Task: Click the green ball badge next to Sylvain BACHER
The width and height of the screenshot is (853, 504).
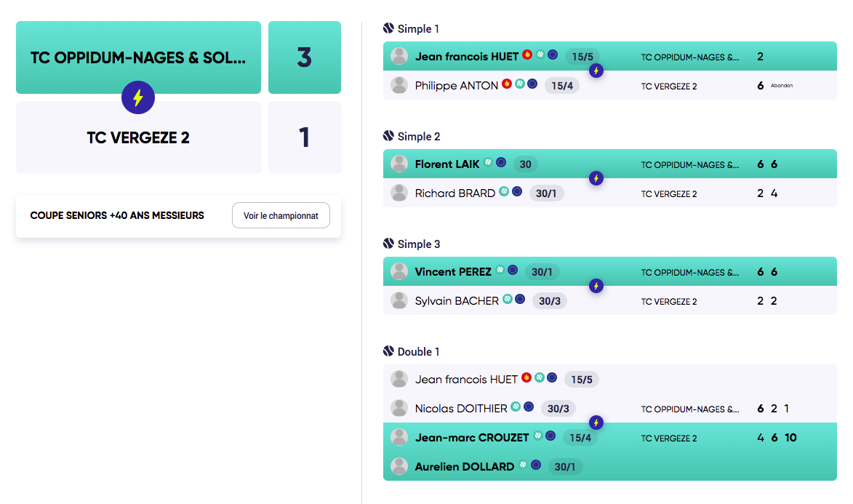Action: click(508, 299)
